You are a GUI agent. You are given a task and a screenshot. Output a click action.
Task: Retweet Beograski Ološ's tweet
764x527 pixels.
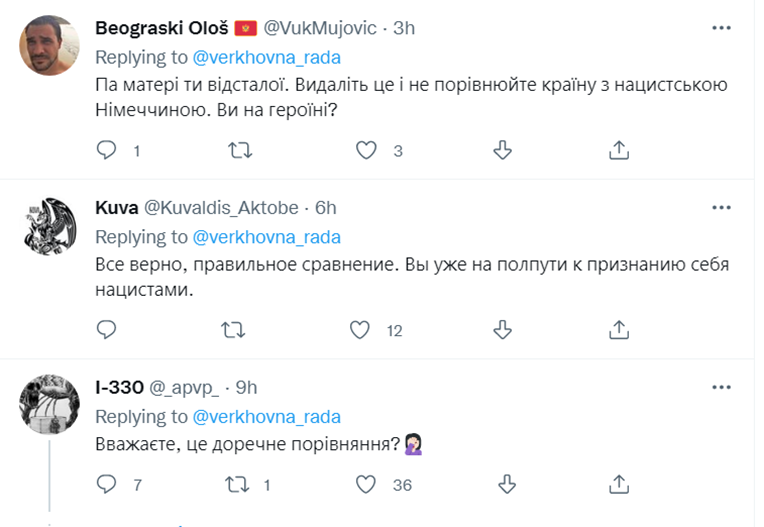pos(241,150)
